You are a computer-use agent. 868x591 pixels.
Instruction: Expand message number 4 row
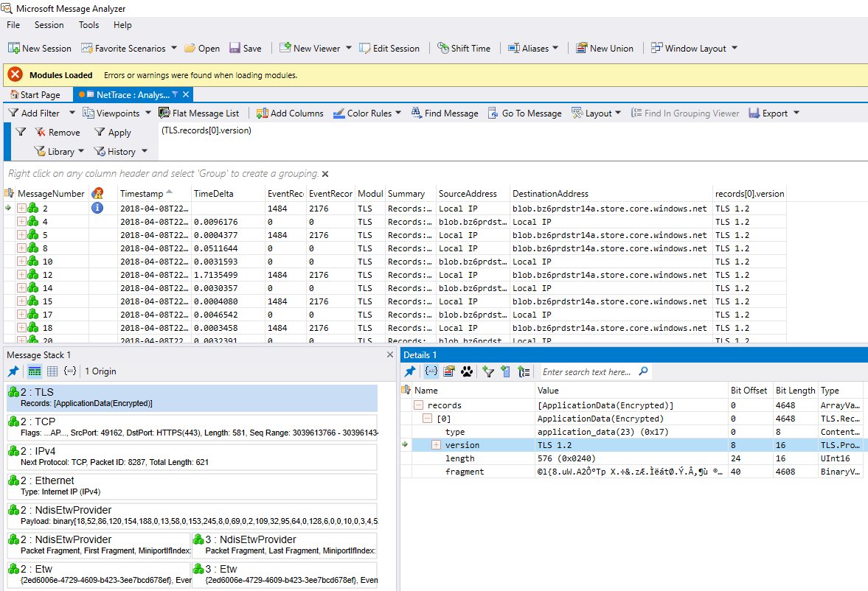coord(21,221)
